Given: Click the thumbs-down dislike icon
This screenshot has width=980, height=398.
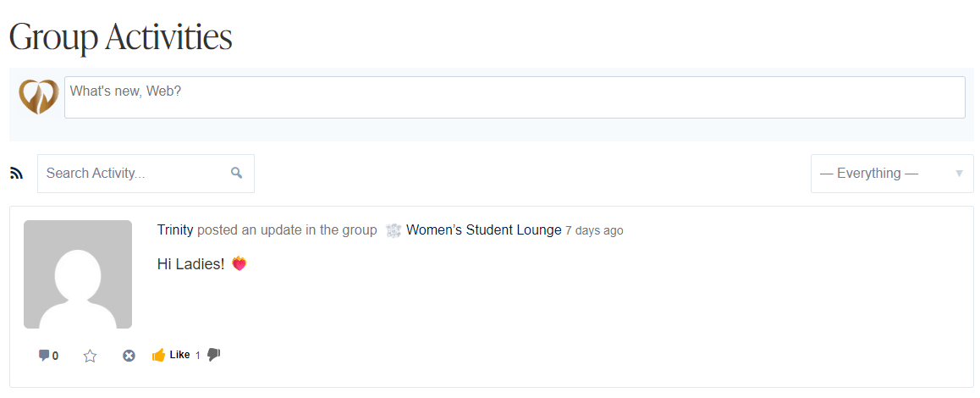Looking at the screenshot, I should coord(213,355).
